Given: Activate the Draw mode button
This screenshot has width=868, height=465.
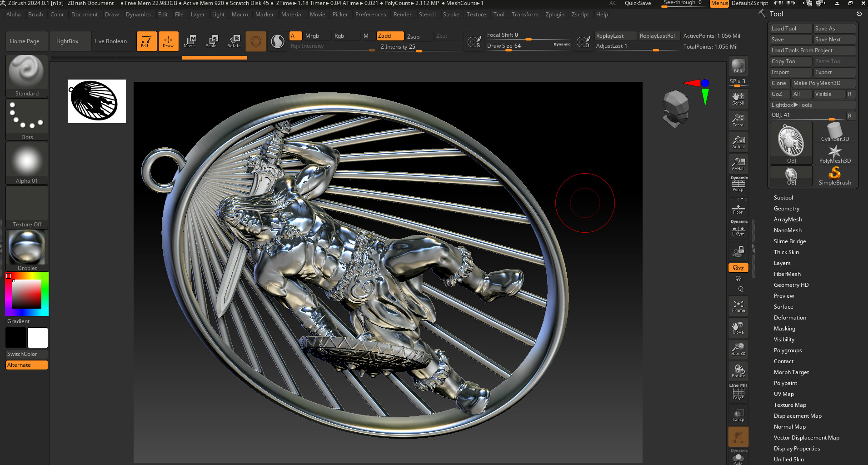Looking at the screenshot, I should click(168, 41).
